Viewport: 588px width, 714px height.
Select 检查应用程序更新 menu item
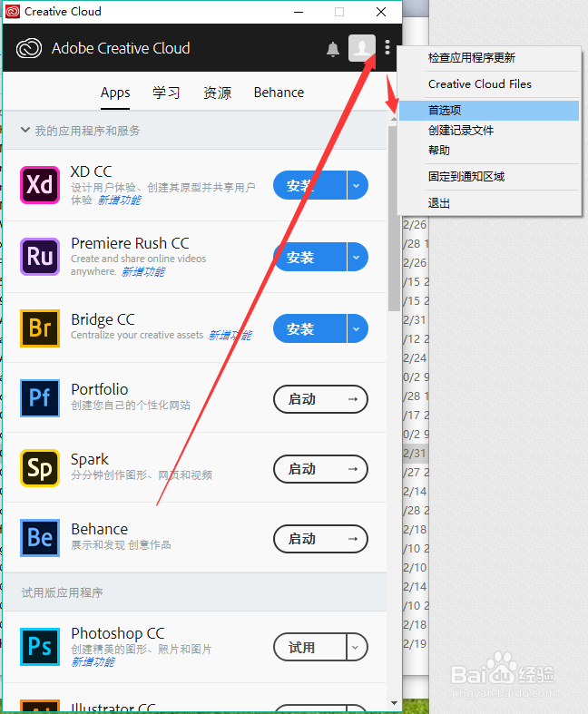pos(489,58)
